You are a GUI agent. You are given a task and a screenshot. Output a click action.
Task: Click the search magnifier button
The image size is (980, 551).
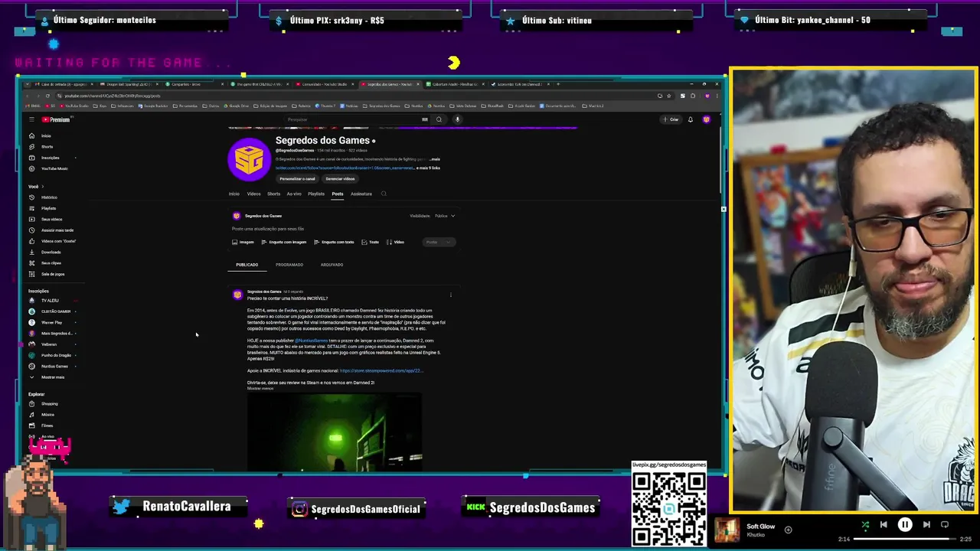pos(439,119)
